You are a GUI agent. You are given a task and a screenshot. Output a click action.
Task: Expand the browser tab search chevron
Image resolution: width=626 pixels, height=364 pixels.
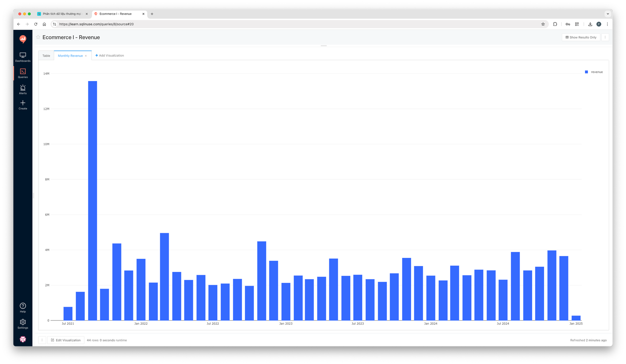coord(608,14)
